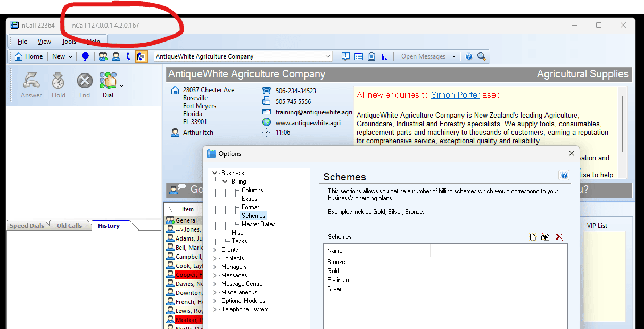The width and height of the screenshot is (644, 329).
Task: Expand the Clients tree node
Action: pyautogui.click(x=215, y=250)
